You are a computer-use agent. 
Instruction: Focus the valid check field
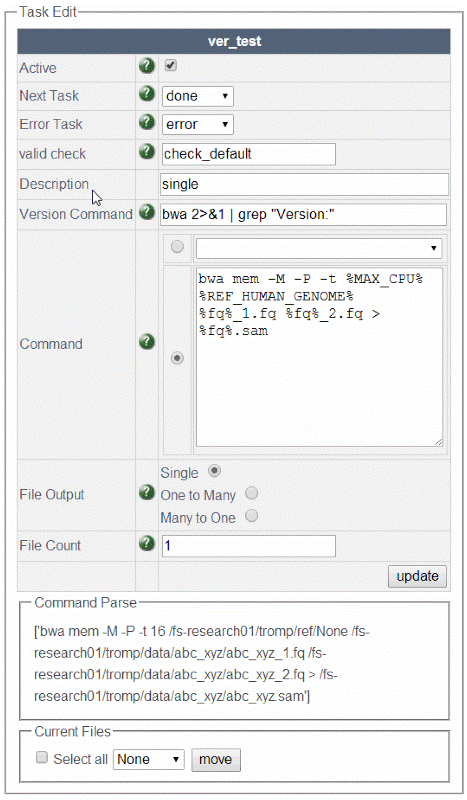pos(249,154)
